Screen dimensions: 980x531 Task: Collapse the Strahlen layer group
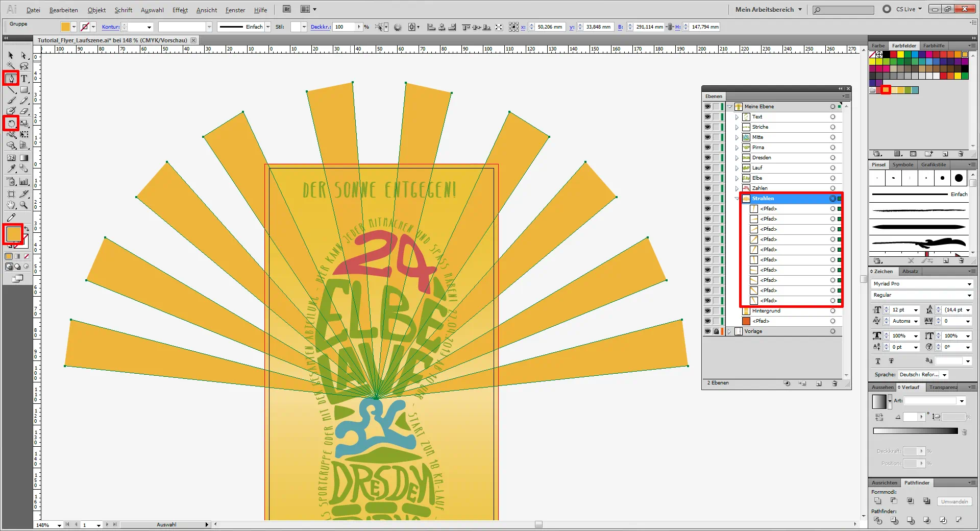tap(737, 199)
